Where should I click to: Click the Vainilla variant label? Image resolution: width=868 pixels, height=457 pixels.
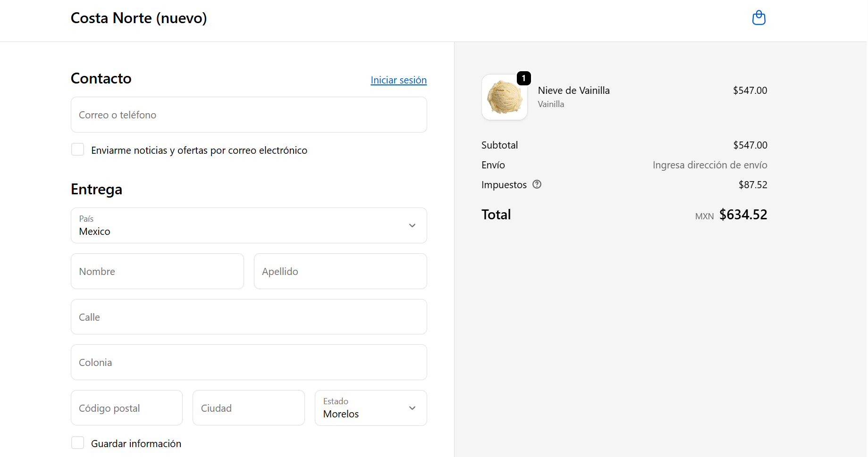pyautogui.click(x=551, y=104)
